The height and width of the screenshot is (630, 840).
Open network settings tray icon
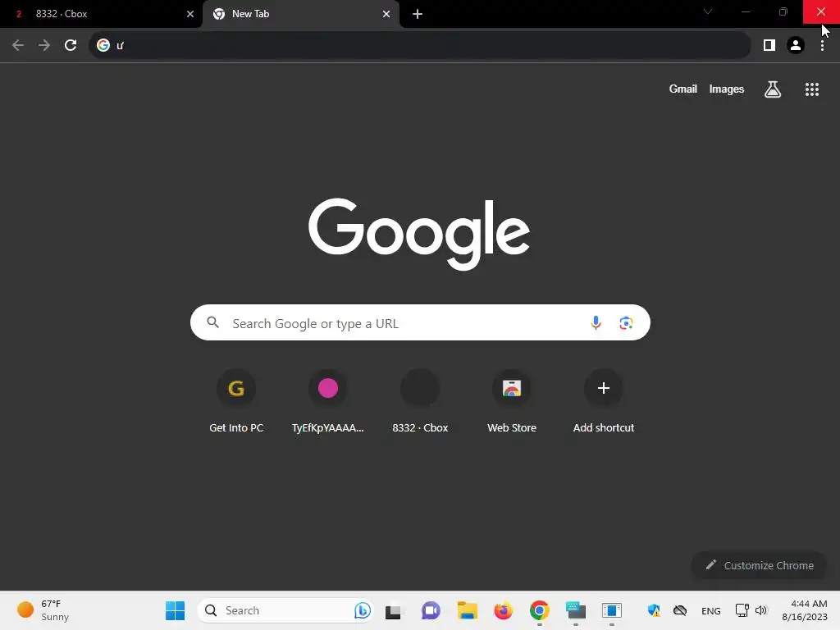pyautogui.click(x=742, y=610)
